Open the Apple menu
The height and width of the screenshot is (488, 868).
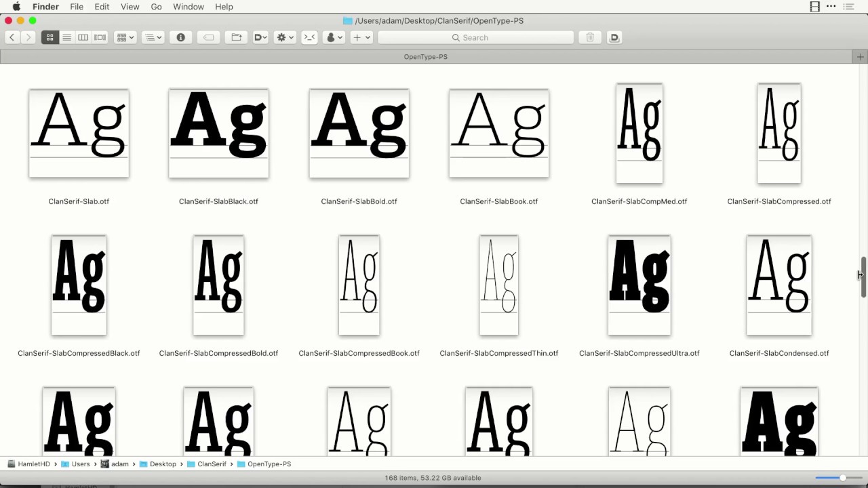coord(16,7)
